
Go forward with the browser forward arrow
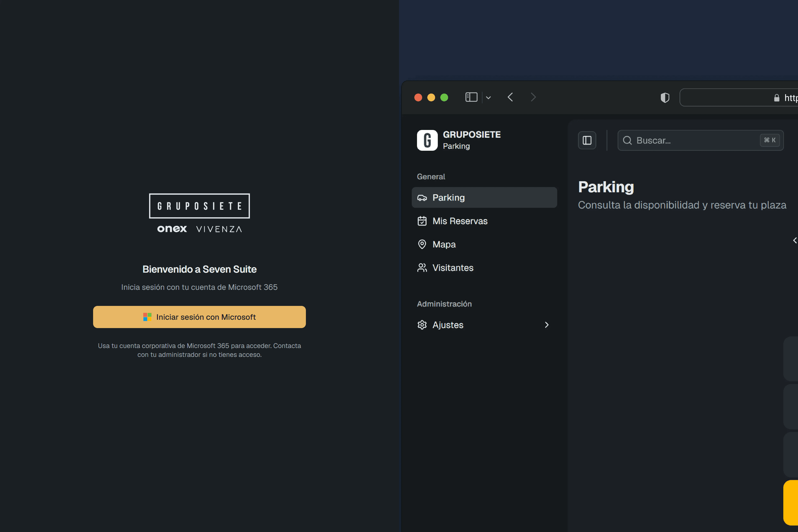tap(533, 97)
